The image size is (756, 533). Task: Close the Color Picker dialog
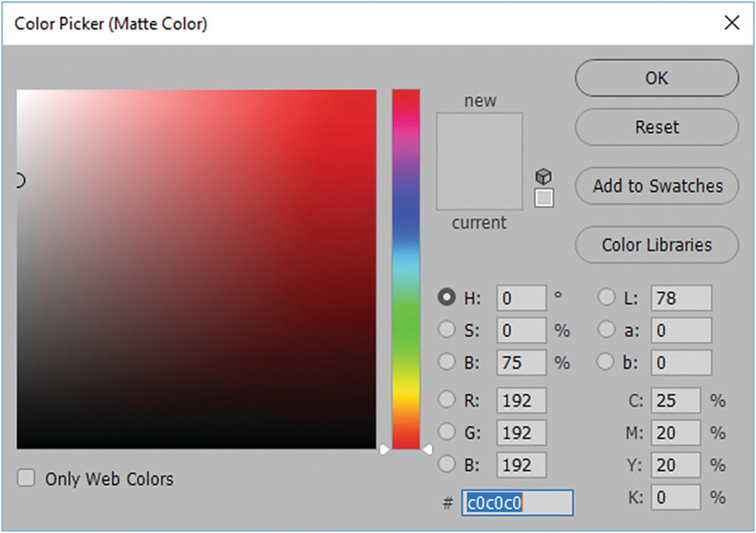point(731,23)
